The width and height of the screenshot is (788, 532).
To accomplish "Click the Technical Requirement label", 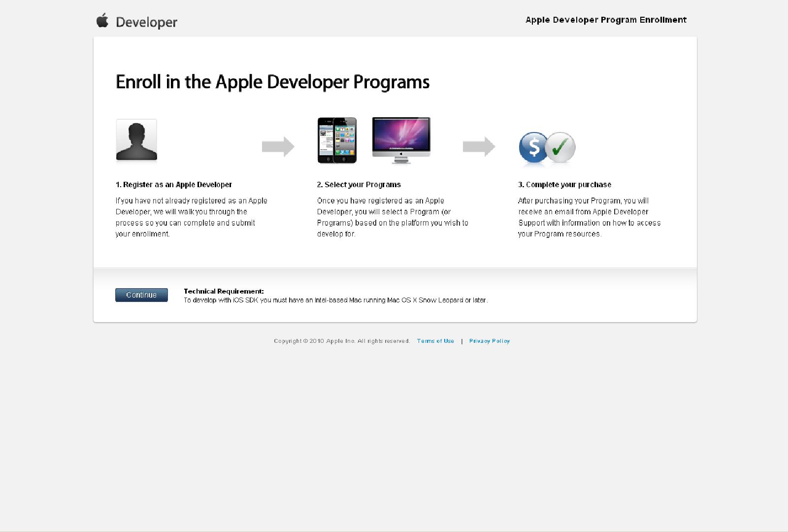I will point(224,291).
